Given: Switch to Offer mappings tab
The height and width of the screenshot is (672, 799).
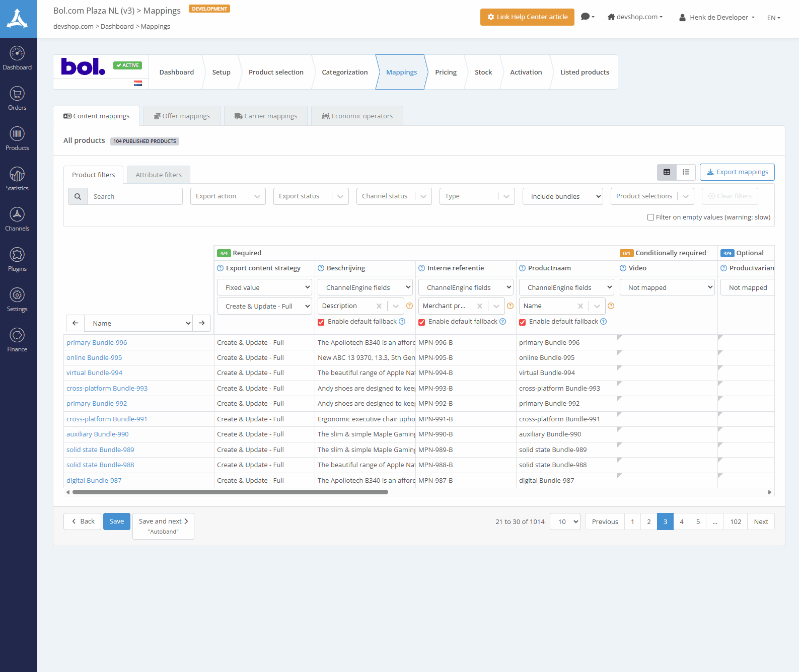Looking at the screenshot, I should coord(182,116).
